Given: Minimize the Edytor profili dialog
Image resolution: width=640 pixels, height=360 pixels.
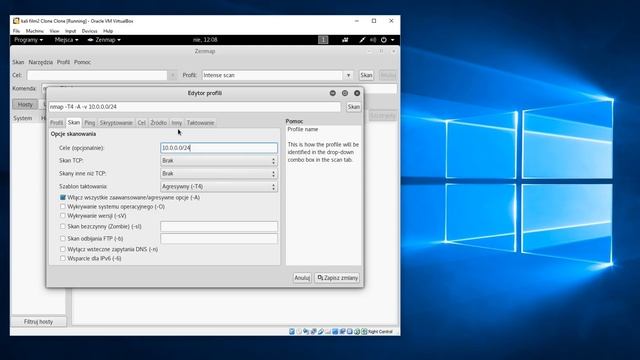Looking at the screenshot, I should pyautogui.click(x=333, y=93).
